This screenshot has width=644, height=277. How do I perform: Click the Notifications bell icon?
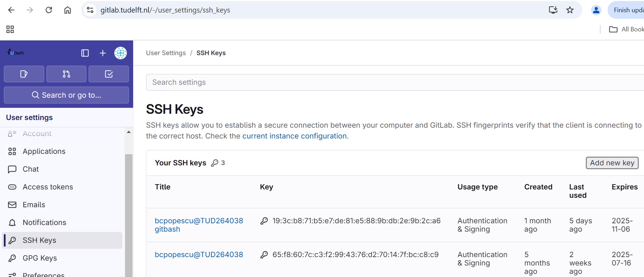[12, 223]
